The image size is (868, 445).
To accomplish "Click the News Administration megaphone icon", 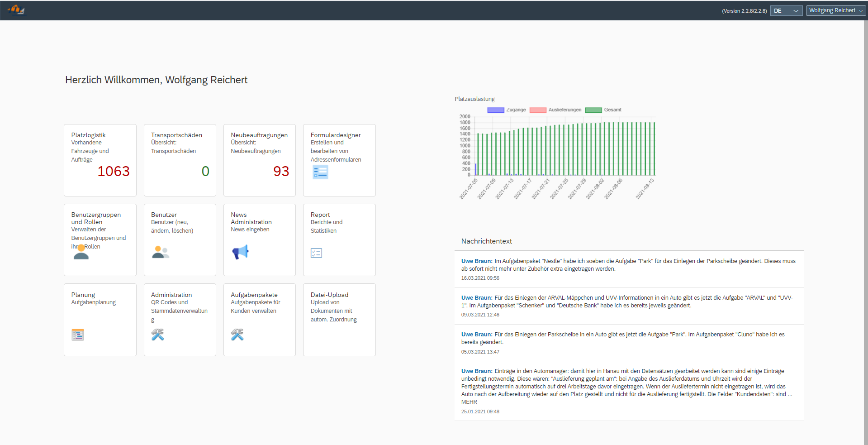I will click(240, 252).
